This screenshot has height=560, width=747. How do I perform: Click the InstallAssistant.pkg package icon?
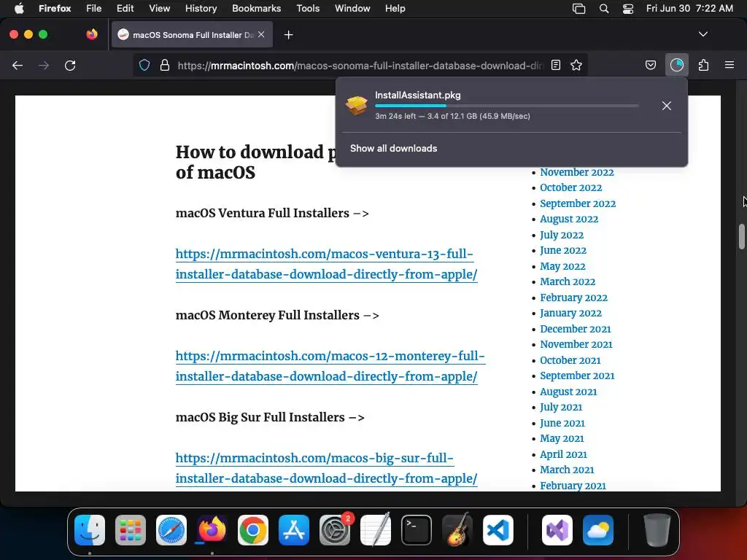pos(356,105)
